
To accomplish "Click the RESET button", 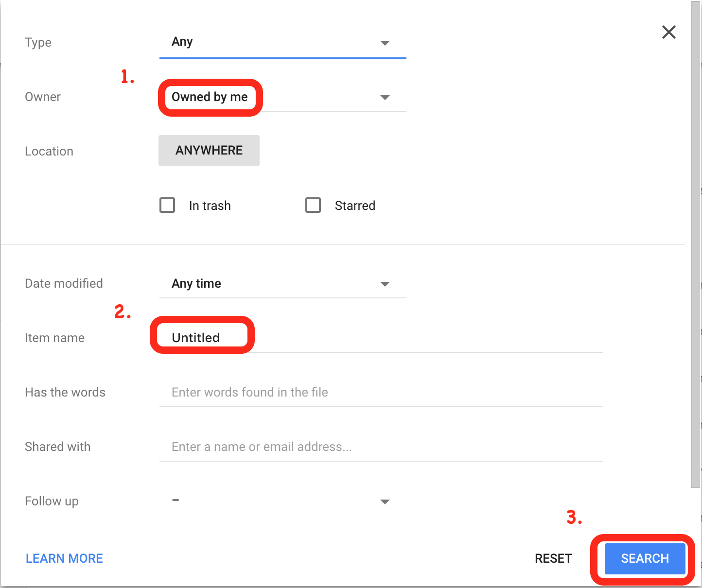I will [553, 558].
